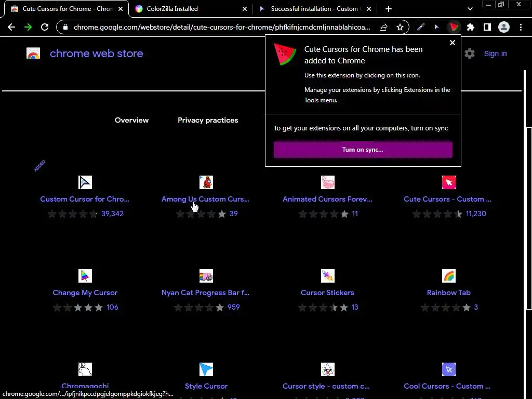Open Cool Cursors - Custom ... link
Screen dimensions: 532x399
447,386
